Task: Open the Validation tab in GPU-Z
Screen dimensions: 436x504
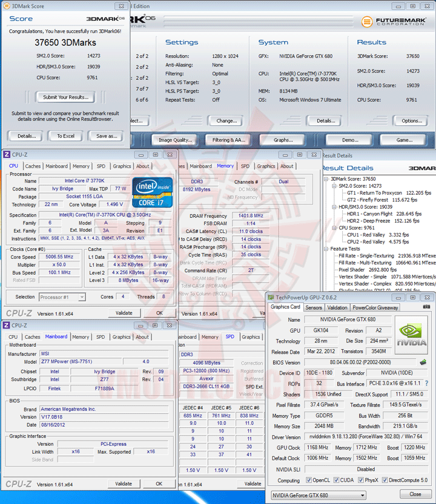Action: pyautogui.click(x=337, y=307)
